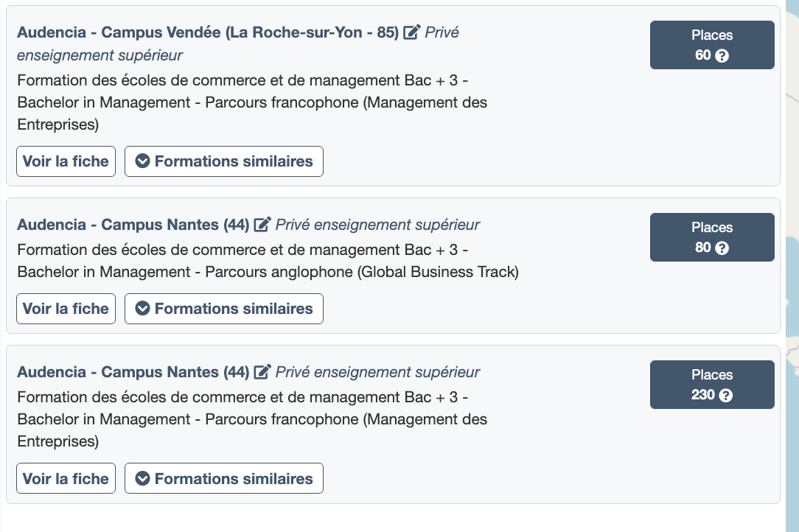799x532 pixels.
Task: Open help icon next to 60 places
Action: tap(722, 55)
